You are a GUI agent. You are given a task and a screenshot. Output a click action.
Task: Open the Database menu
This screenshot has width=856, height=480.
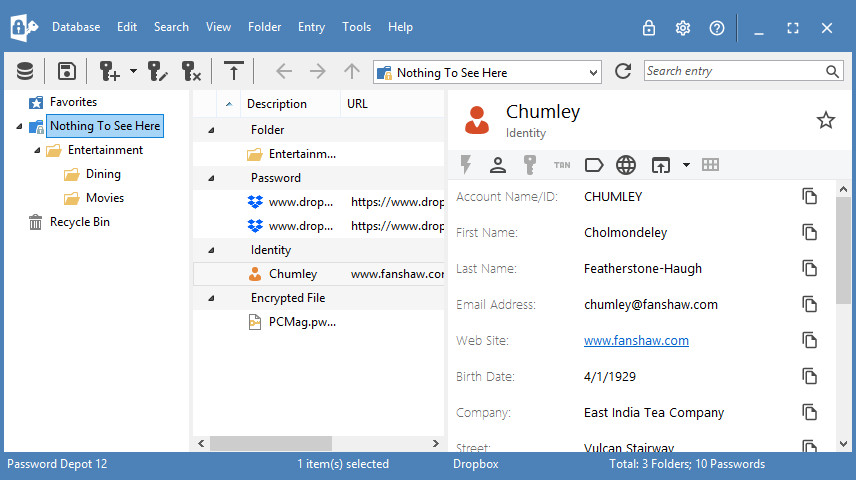tap(76, 27)
